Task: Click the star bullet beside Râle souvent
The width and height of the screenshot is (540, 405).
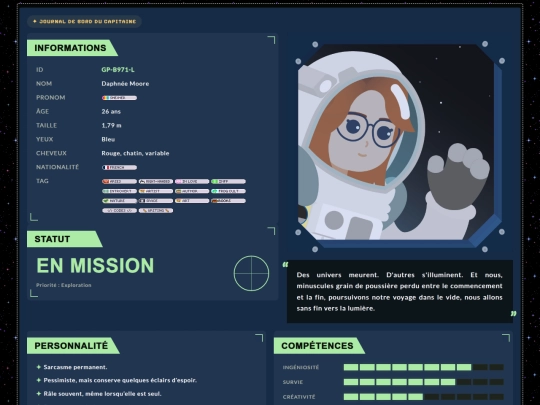Action: (x=39, y=394)
